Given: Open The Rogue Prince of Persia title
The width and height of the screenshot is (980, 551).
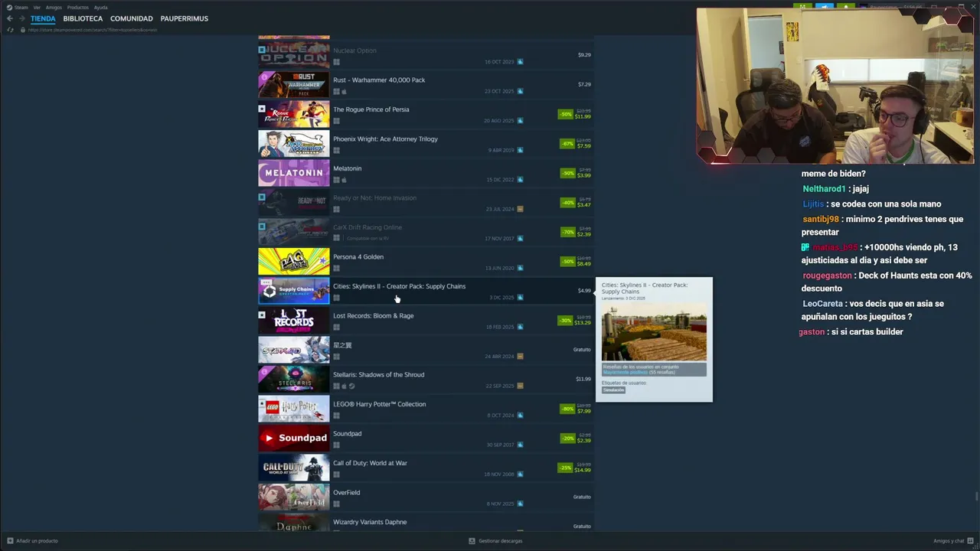Looking at the screenshot, I should (371, 109).
